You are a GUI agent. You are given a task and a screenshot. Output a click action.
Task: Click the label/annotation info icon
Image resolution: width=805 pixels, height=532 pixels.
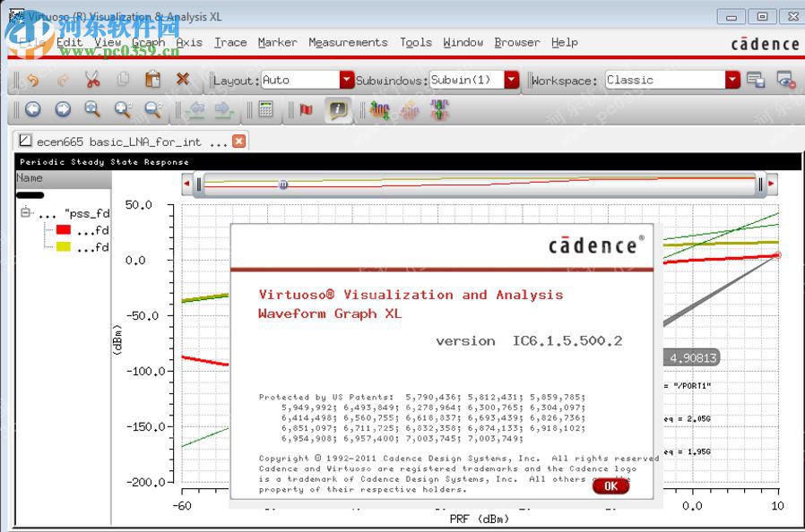(339, 110)
